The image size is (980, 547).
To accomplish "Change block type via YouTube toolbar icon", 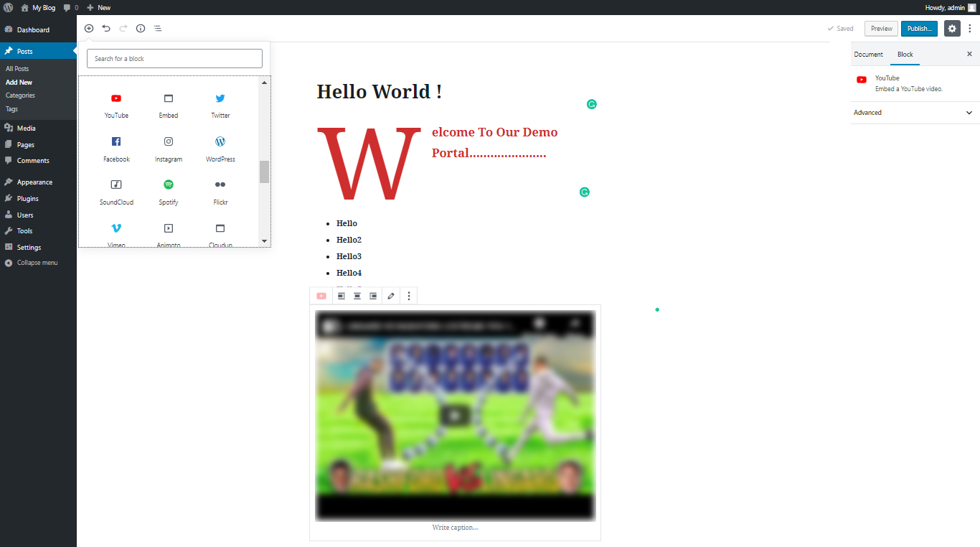I will click(321, 296).
